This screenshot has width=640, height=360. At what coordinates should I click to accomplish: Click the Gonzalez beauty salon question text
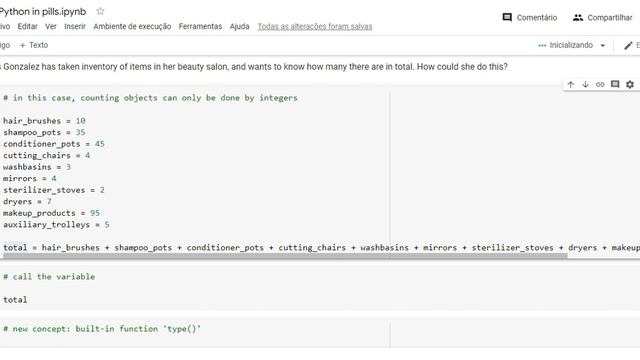254,67
